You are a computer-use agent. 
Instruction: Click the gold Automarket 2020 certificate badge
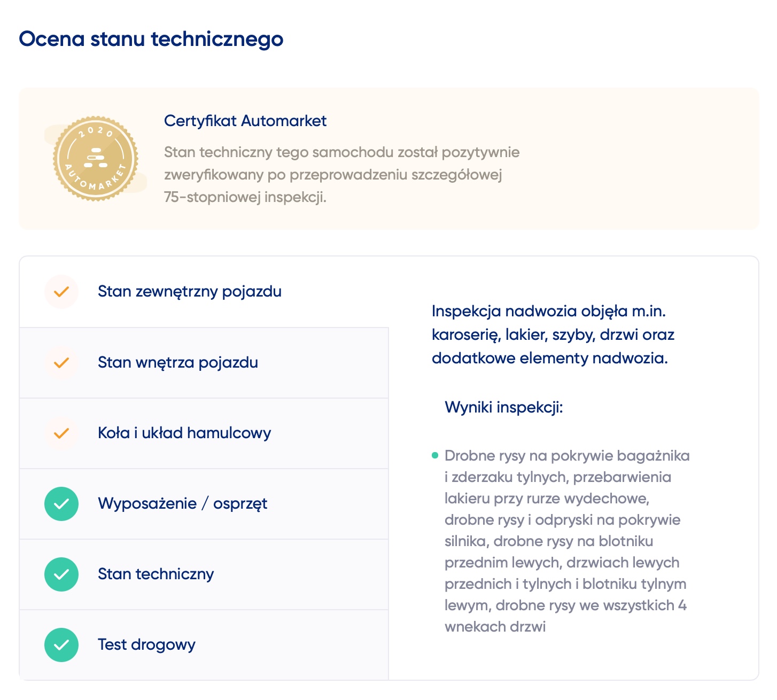coord(96,159)
